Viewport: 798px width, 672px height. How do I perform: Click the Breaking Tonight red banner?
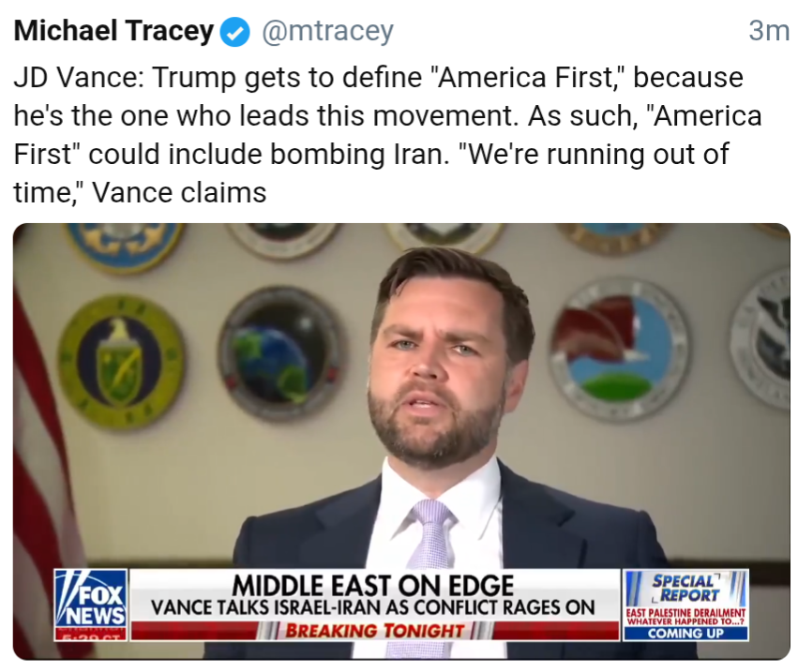(x=375, y=631)
